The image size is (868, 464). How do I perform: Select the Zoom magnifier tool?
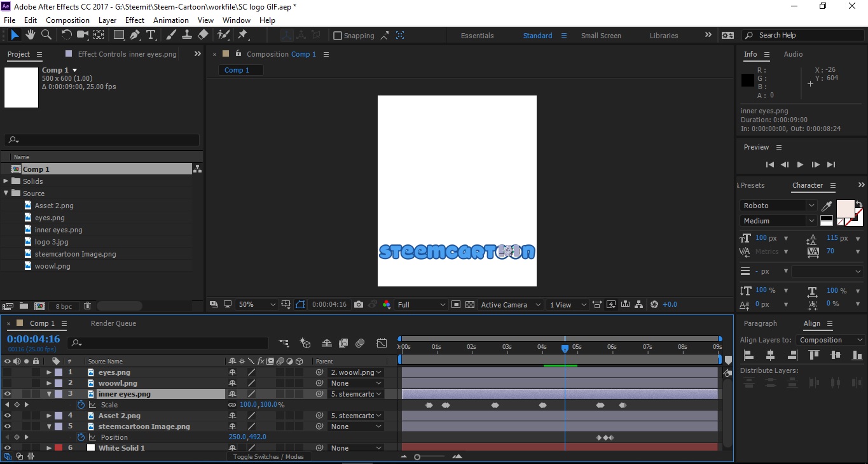(46, 35)
